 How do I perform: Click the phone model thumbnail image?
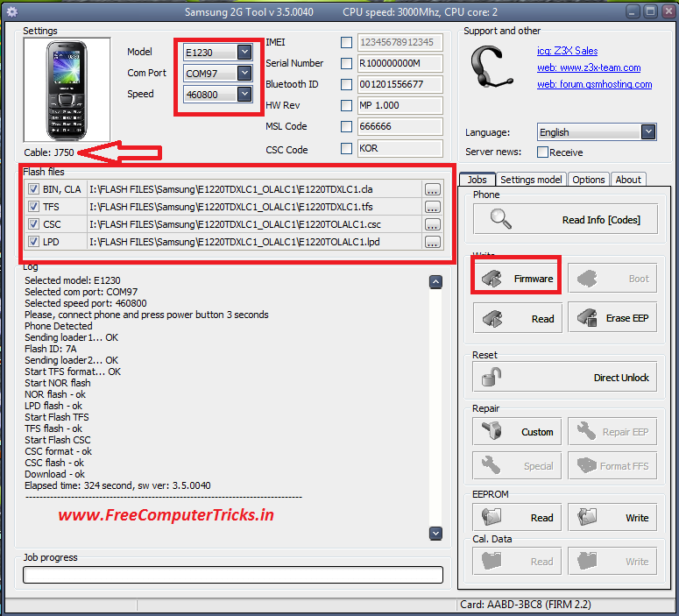coord(67,90)
